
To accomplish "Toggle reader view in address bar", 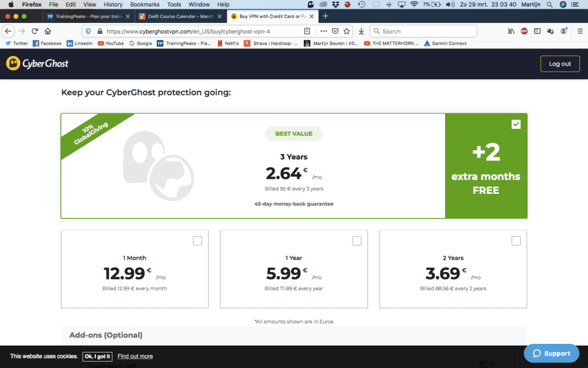I will pos(307,31).
